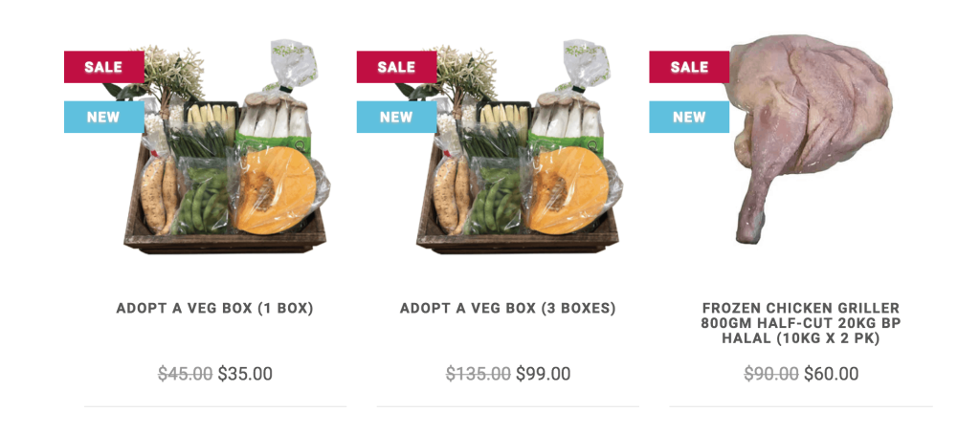Open the Frozen Chicken Griller 800gm title link

[800, 323]
